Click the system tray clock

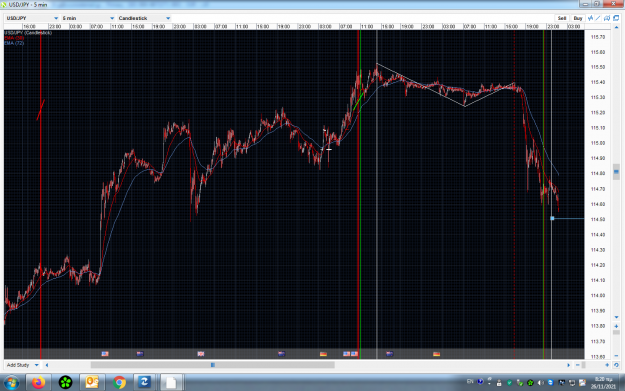[x=603, y=383]
